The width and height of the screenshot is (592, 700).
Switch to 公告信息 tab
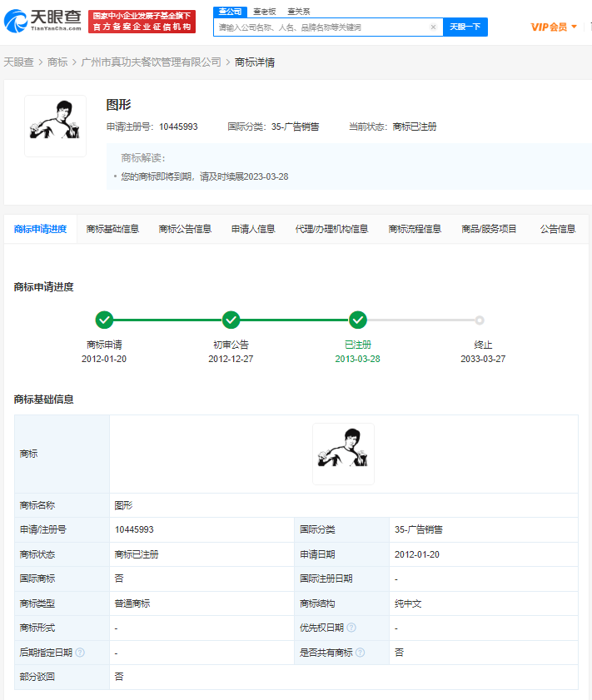coord(558,229)
